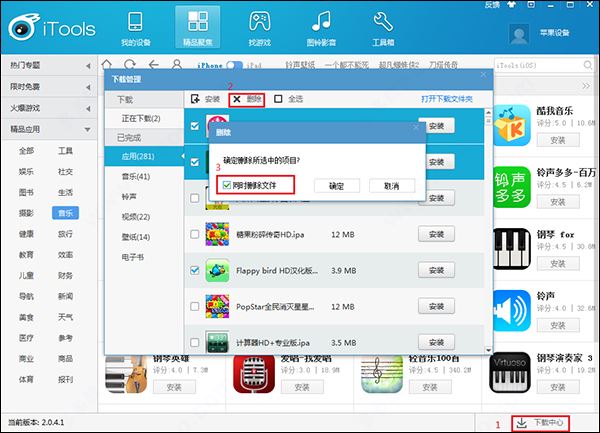Click the user profile icon in browser bar
Screen dimensions: 600x433
click(176, 64)
